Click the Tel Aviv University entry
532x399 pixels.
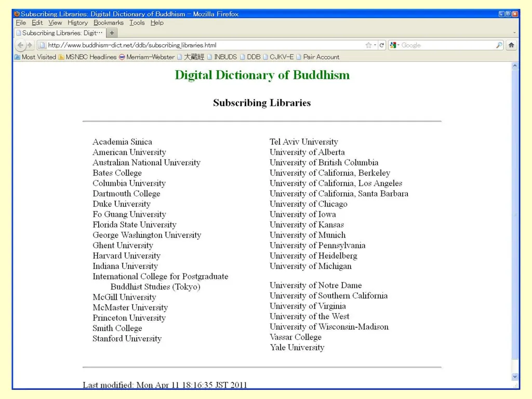(x=303, y=142)
